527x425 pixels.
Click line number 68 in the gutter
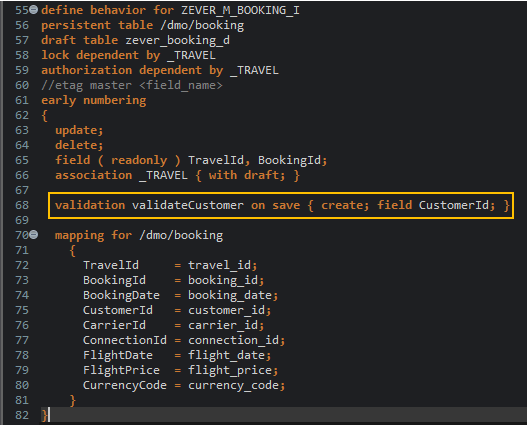[x=22, y=205]
